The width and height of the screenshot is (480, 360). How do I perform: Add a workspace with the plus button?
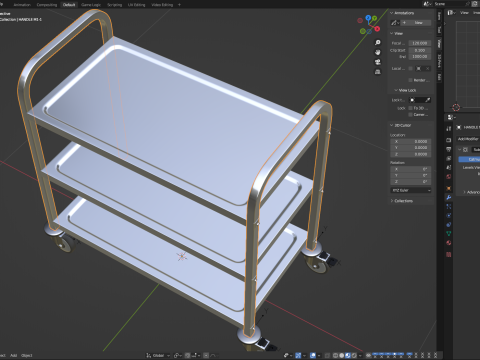179,5
